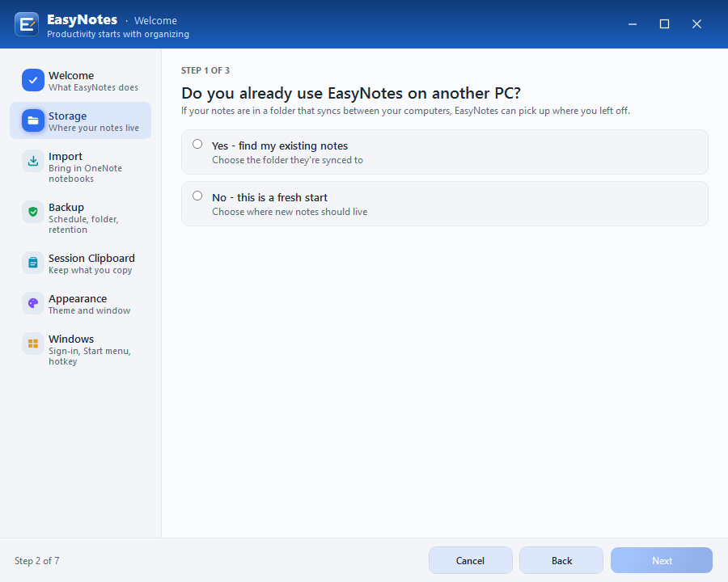Click 'Choose the folder they're synced to' text
Screen dimensions: 728x582
[287, 160]
